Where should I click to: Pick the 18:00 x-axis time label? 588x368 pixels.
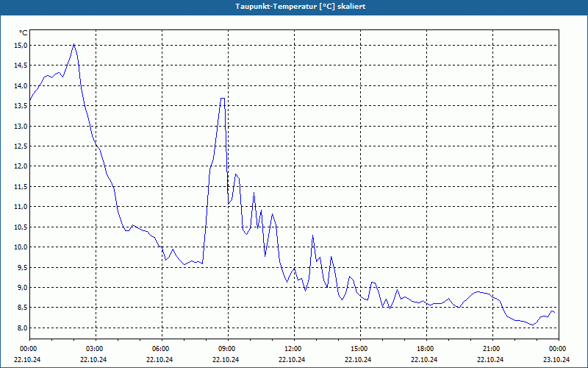pyautogui.click(x=425, y=349)
